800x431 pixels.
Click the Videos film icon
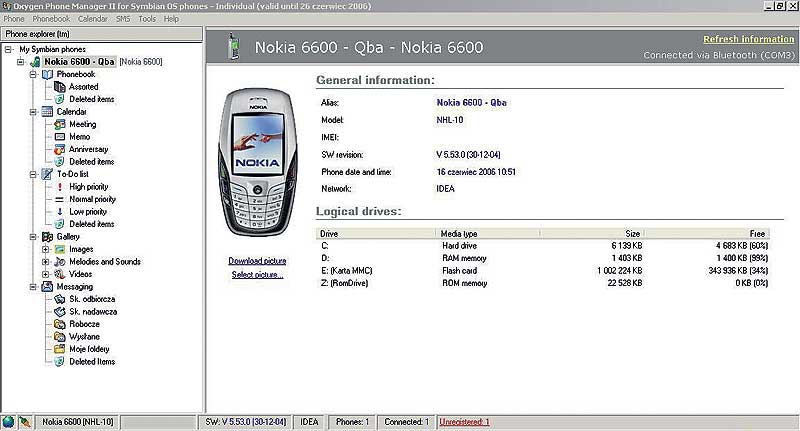pyautogui.click(x=60, y=274)
